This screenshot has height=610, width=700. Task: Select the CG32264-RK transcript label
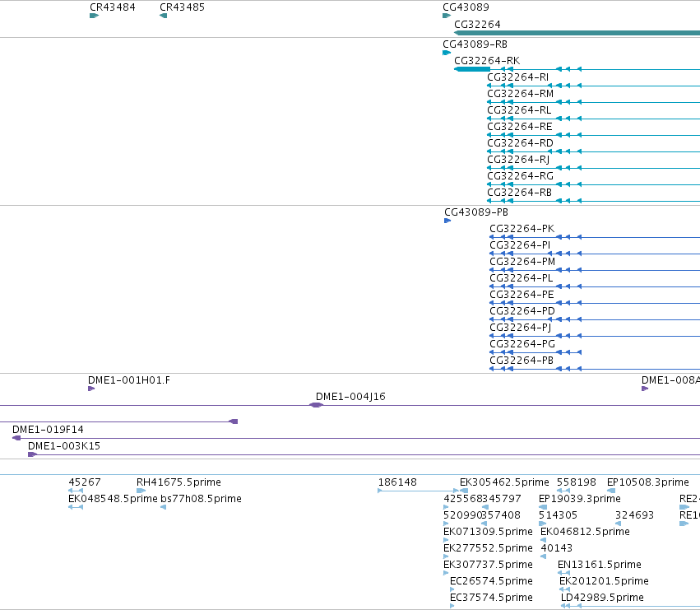(x=487, y=60)
